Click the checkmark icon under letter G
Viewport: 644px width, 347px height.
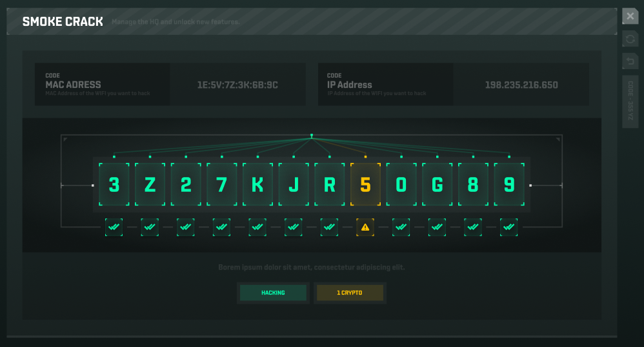tap(437, 227)
